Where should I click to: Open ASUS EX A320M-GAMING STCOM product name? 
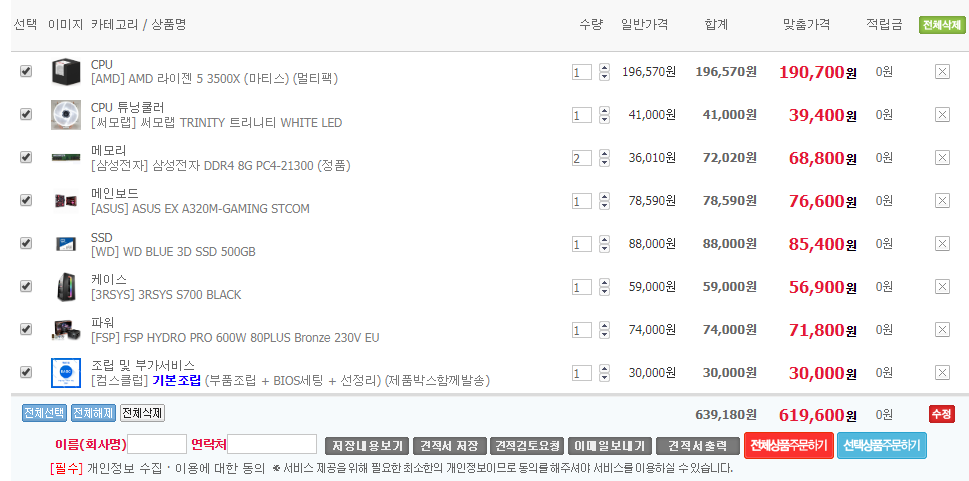200,208
